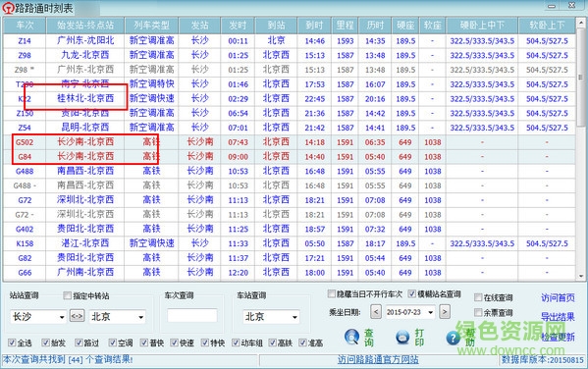This screenshot has height=369, width=588.
Task: Click 广州南-北京西 route cell
Action: coord(85,273)
